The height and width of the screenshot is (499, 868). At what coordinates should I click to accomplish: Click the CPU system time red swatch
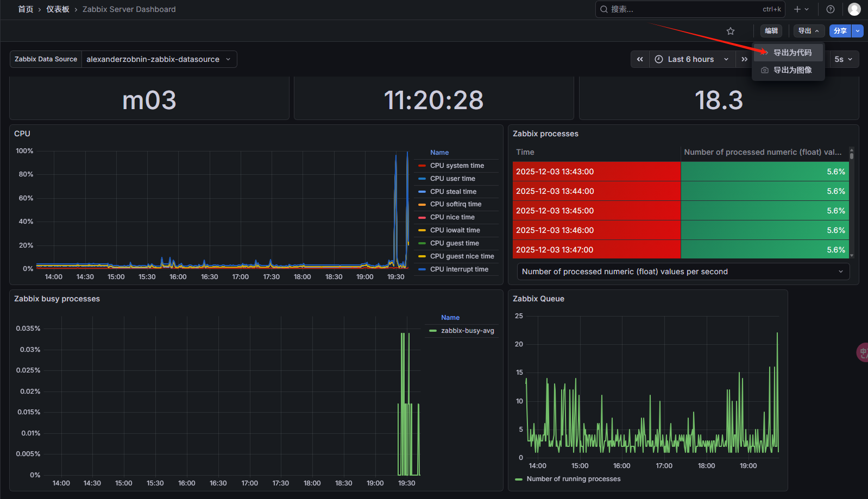click(x=422, y=166)
